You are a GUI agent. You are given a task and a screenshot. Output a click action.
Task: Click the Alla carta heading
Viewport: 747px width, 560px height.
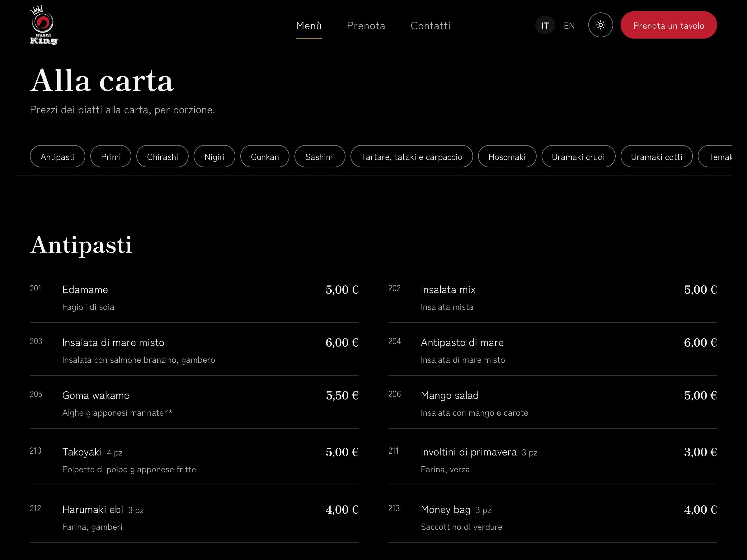(102, 80)
